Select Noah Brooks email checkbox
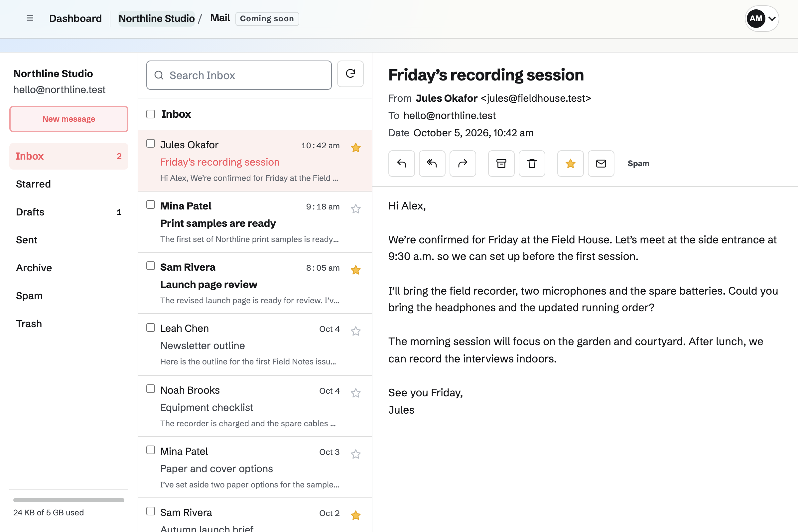The image size is (798, 532). pos(151,389)
